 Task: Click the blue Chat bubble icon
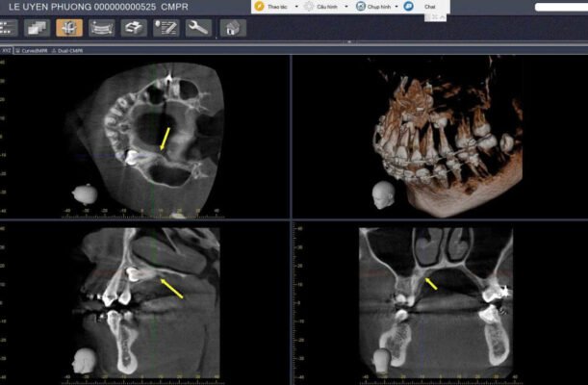coord(408,6)
